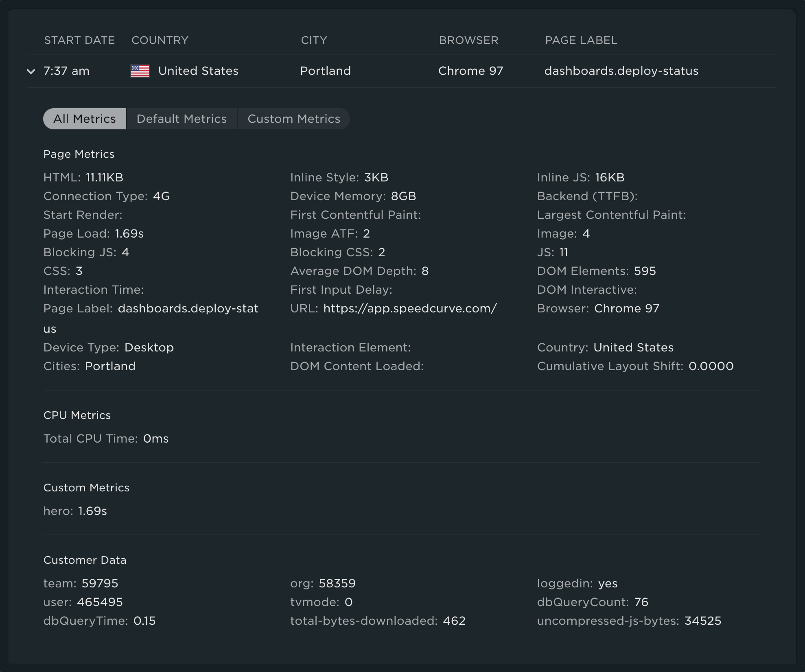This screenshot has height=672, width=805.
Task: Switch to the Default Metrics tab
Action: click(x=182, y=119)
